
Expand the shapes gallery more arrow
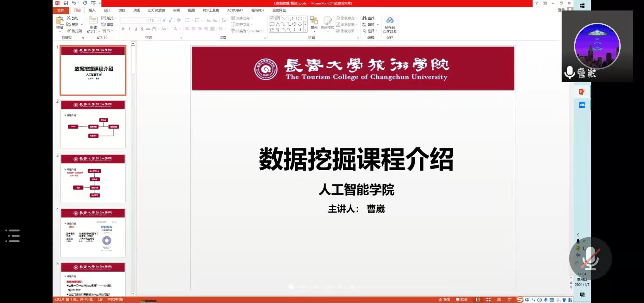305,29
